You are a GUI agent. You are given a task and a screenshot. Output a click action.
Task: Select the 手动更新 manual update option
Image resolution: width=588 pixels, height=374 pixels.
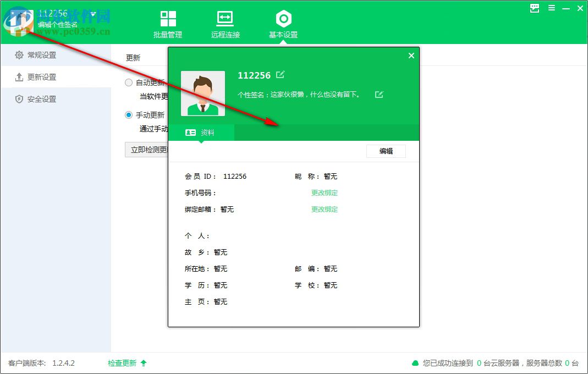(x=129, y=115)
